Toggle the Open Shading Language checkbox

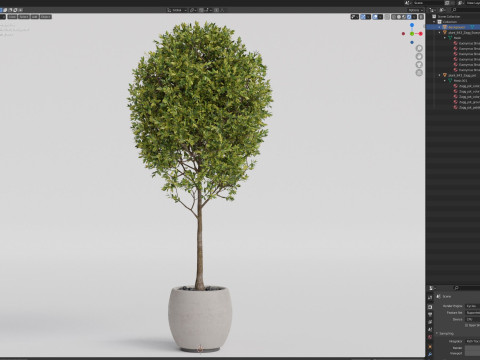click(x=466, y=325)
